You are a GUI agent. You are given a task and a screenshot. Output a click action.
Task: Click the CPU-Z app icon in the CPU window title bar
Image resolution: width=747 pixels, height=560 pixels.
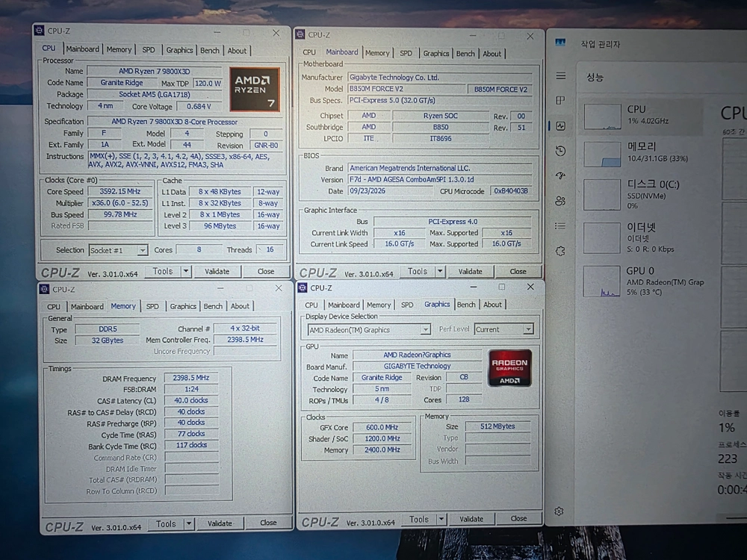tap(40, 31)
